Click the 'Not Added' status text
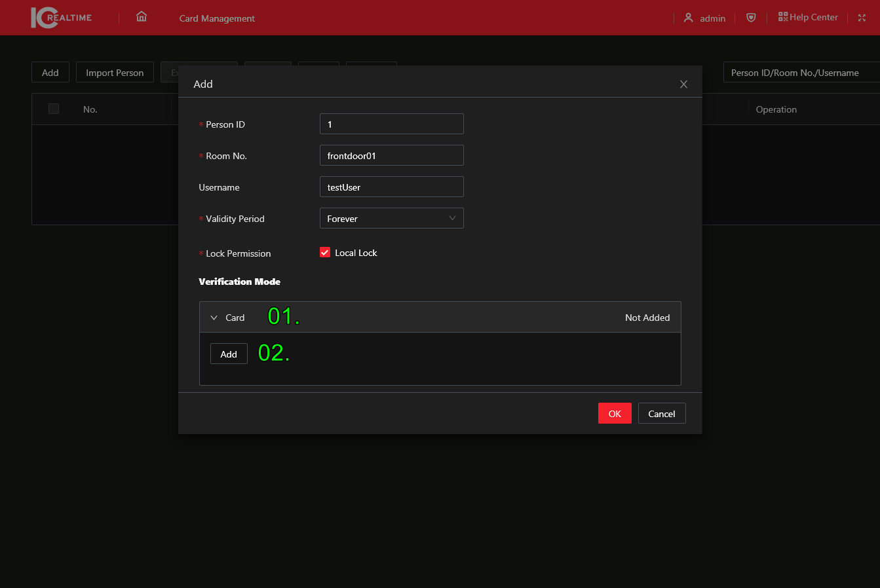880x588 pixels. (x=647, y=318)
